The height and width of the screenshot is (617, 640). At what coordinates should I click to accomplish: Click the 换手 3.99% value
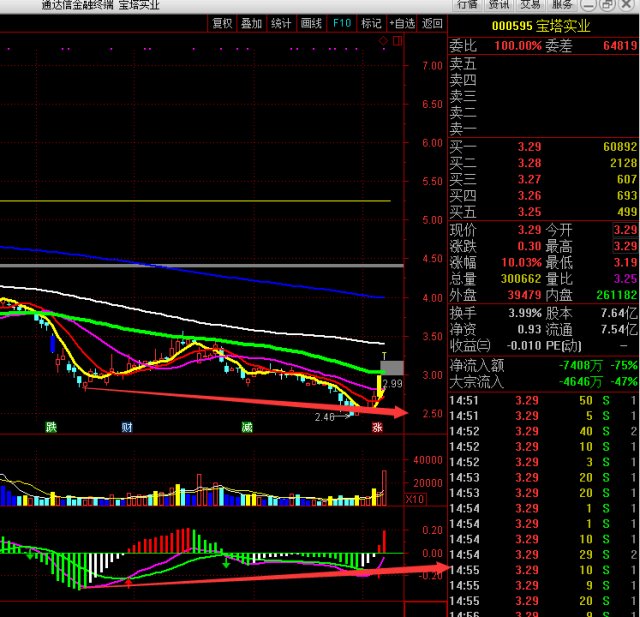tap(525, 313)
